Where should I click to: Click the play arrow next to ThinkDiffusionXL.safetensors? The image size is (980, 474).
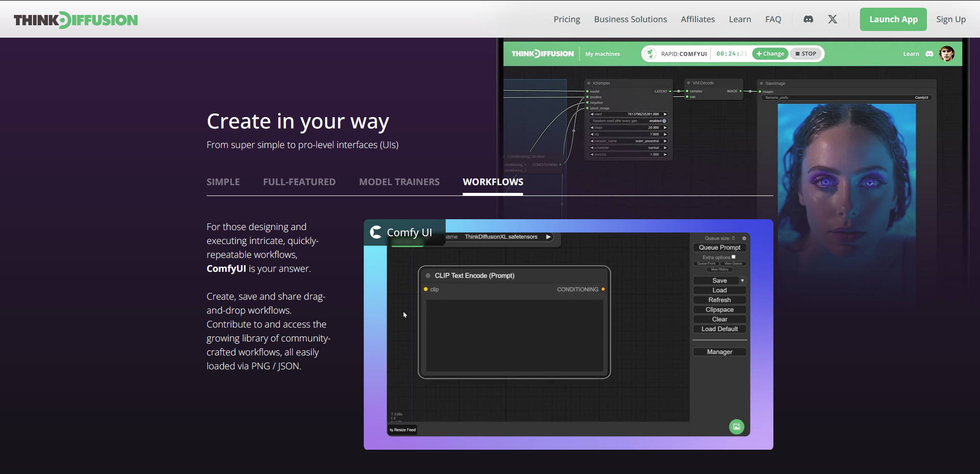548,237
